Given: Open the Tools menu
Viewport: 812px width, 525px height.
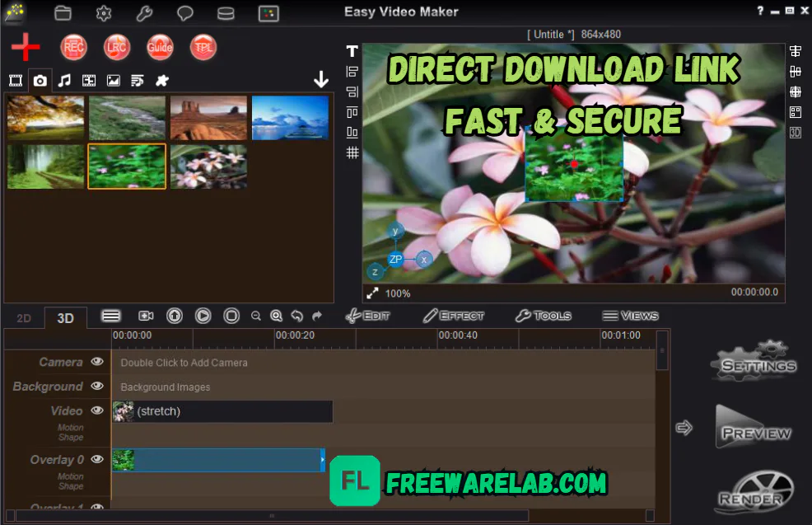Looking at the screenshot, I should coord(544,316).
